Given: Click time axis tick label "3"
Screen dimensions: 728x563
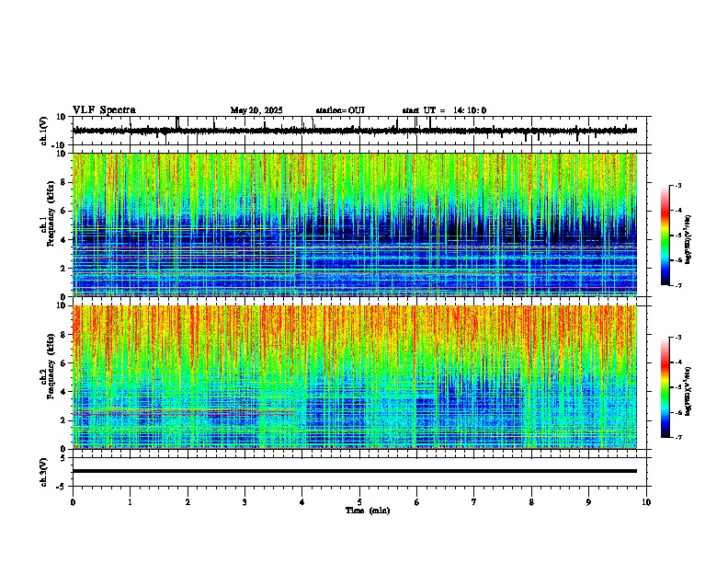Looking at the screenshot, I should [245, 502].
